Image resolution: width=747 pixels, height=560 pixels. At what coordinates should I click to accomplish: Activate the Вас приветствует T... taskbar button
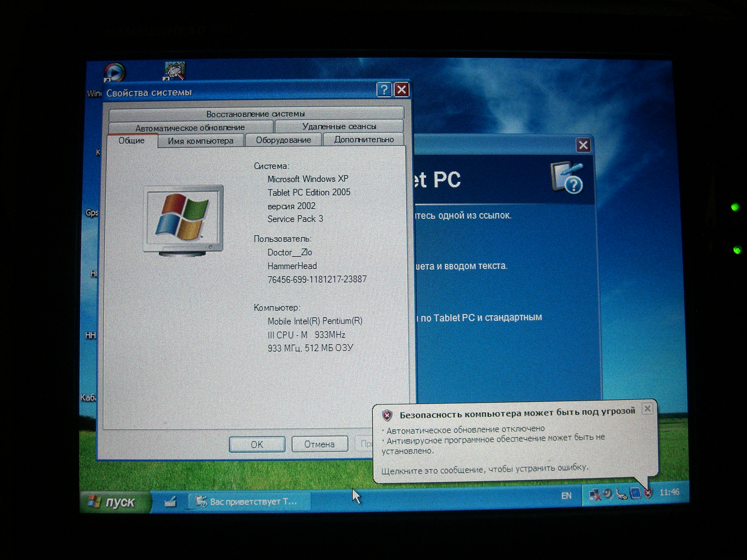[249, 502]
